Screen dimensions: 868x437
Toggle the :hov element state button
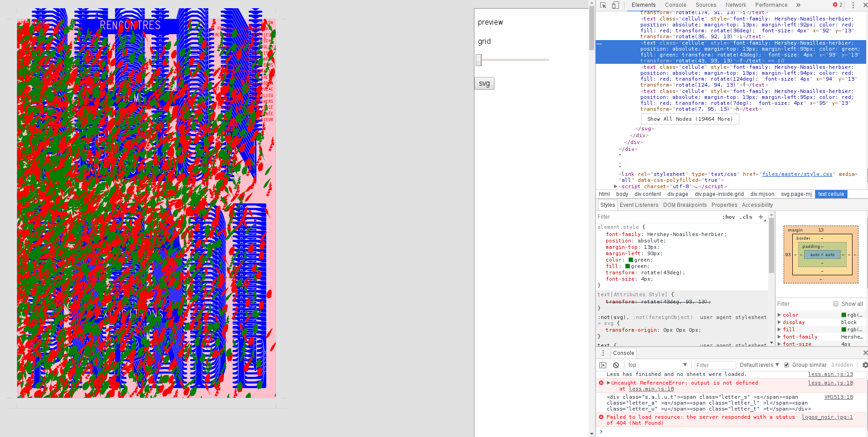coord(728,217)
